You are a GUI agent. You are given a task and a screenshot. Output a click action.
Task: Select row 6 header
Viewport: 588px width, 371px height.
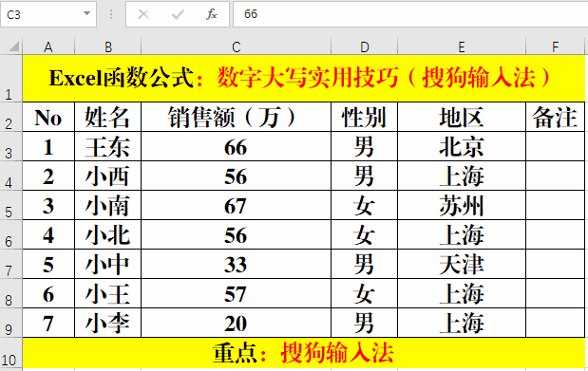(x=10, y=234)
